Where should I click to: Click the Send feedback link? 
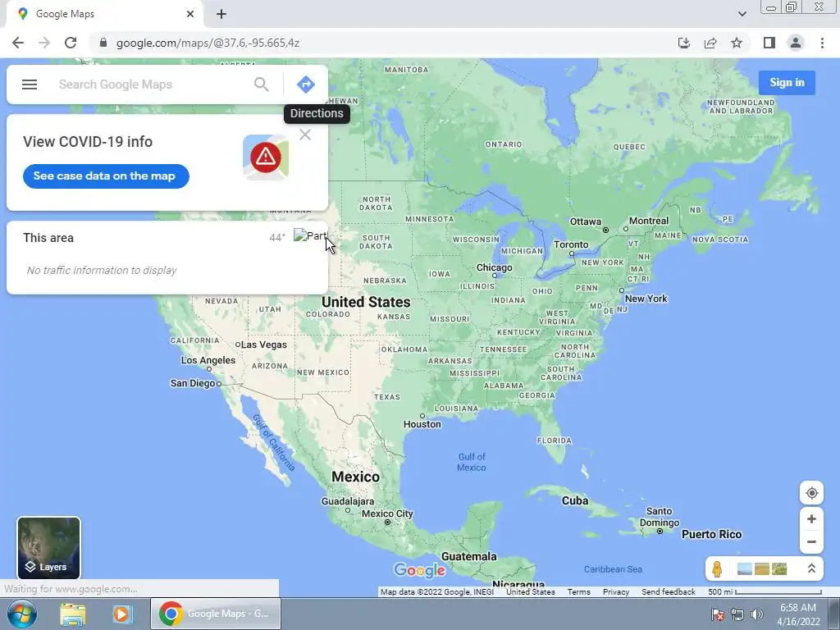coord(669,592)
